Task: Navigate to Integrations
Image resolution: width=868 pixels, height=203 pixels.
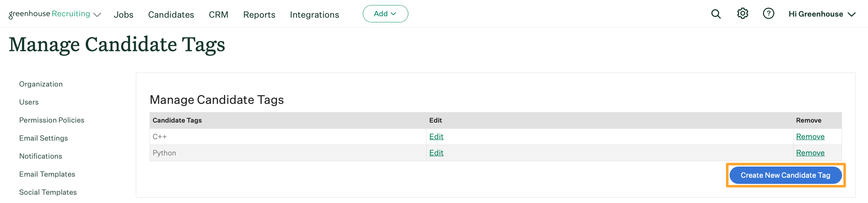Action: click(x=314, y=15)
